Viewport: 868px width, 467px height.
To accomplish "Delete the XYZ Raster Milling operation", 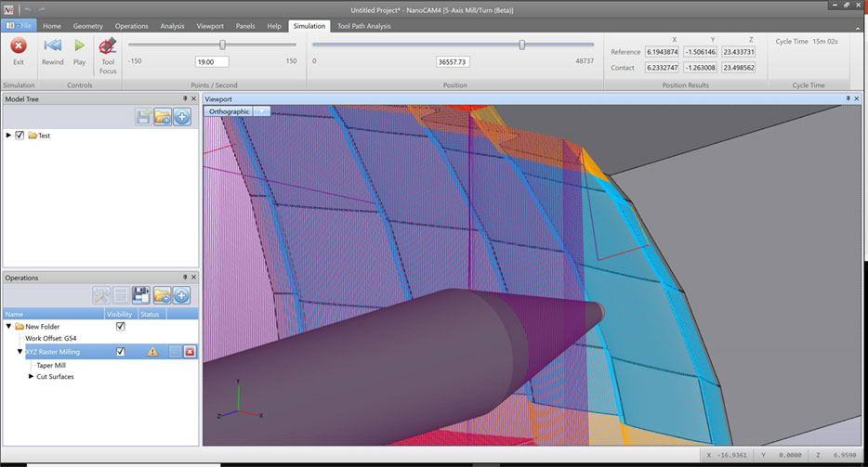I will click(190, 352).
